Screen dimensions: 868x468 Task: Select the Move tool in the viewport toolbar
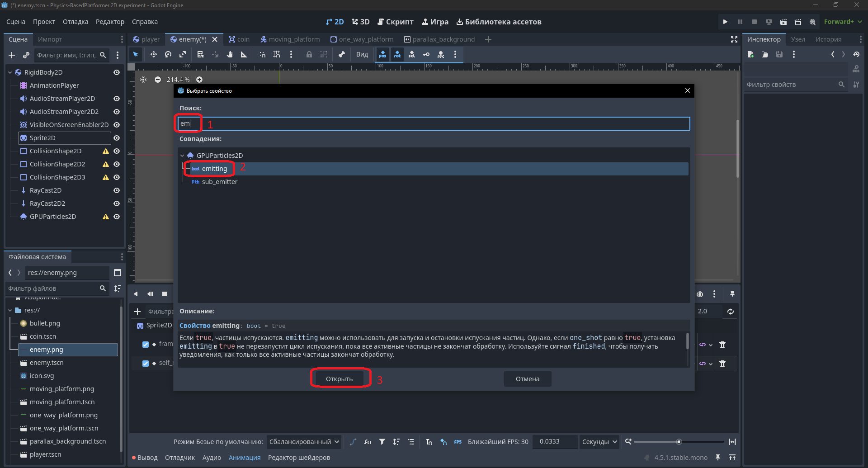coord(154,54)
